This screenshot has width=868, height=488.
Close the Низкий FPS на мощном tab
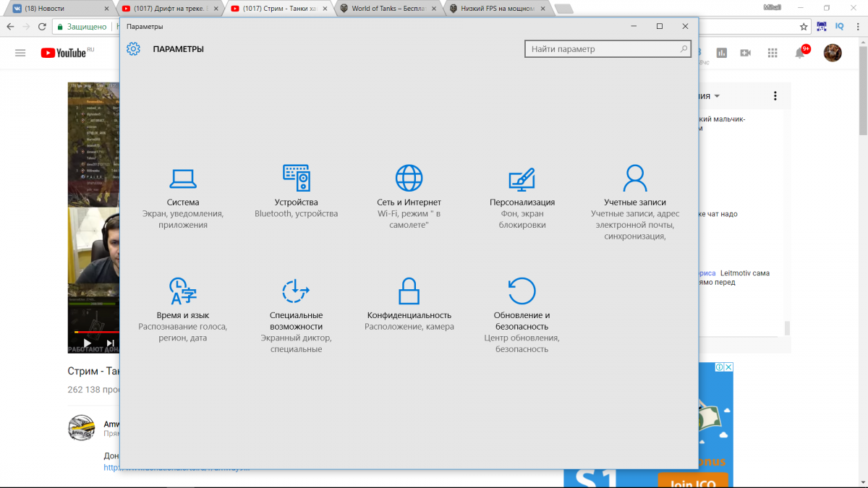point(545,9)
